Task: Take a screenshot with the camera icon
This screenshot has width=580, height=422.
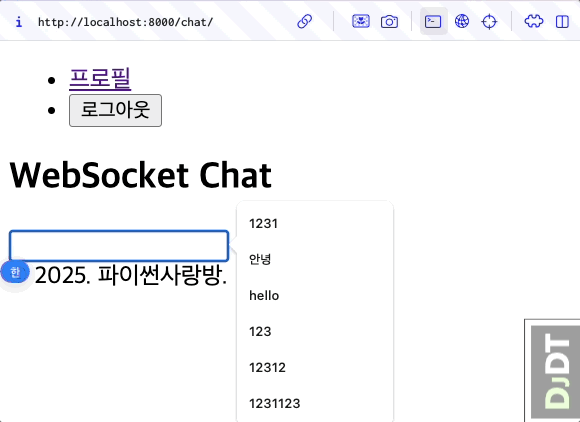Action: [390, 22]
